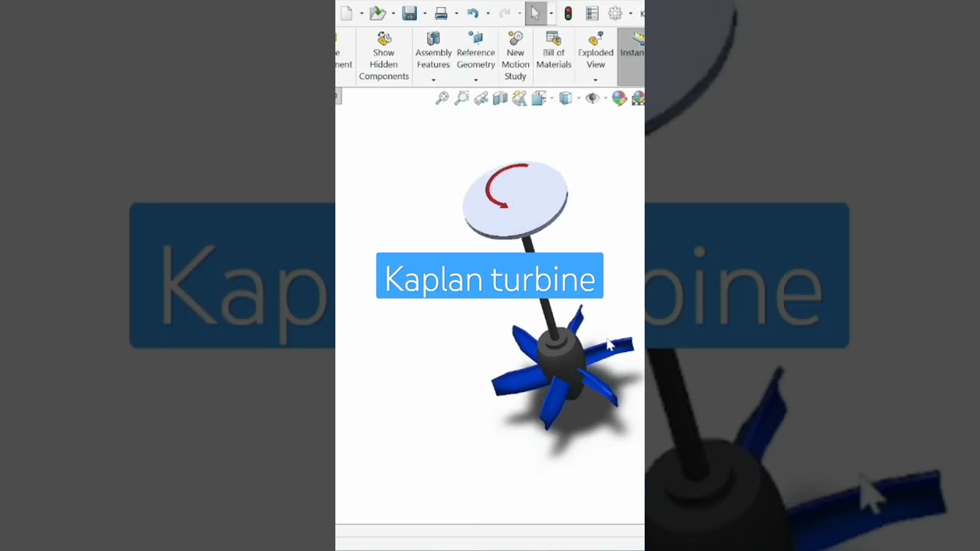Click the greyed-out Redo arrow icon
This screenshot has height=551, width=980.
tap(504, 13)
